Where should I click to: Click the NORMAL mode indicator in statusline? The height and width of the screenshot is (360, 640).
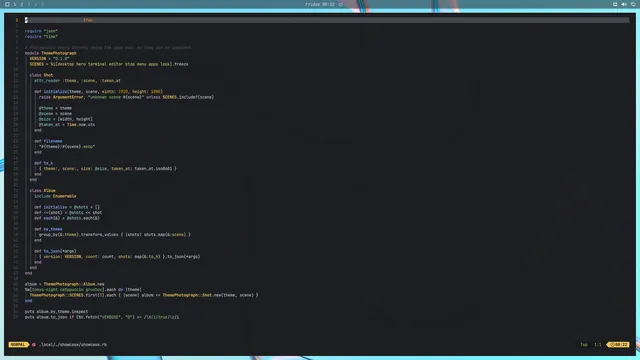click(18, 344)
